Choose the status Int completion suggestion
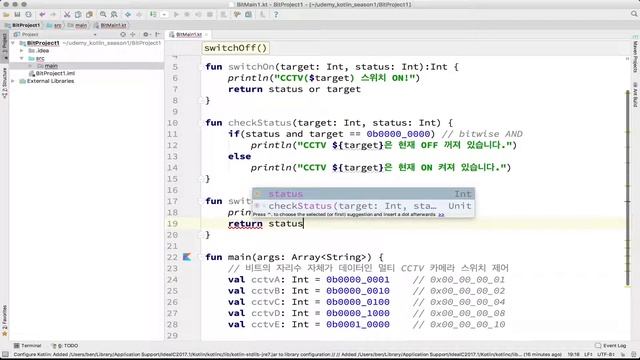640x360 pixels. (x=363, y=194)
